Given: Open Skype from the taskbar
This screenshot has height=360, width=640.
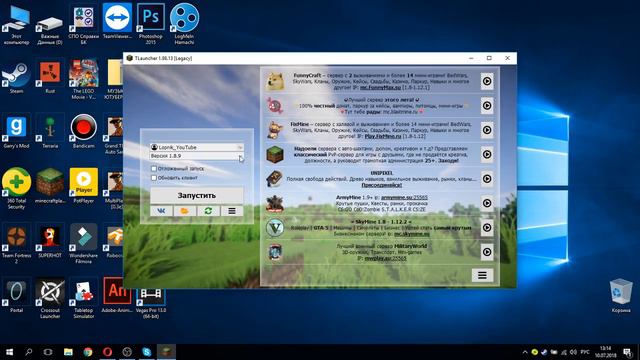Looking at the screenshot, I should pyautogui.click(x=147, y=351).
